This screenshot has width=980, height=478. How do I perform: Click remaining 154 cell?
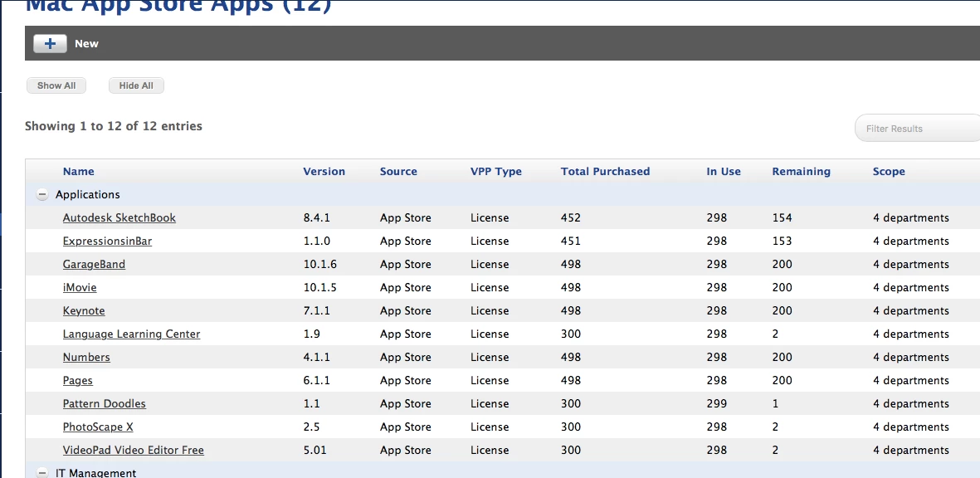click(x=782, y=218)
